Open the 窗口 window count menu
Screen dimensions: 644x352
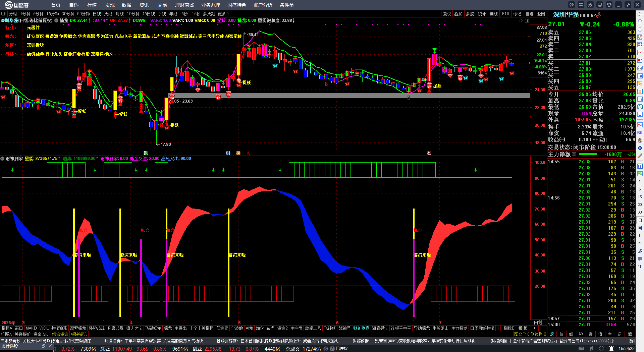click(x=19, y=328)
